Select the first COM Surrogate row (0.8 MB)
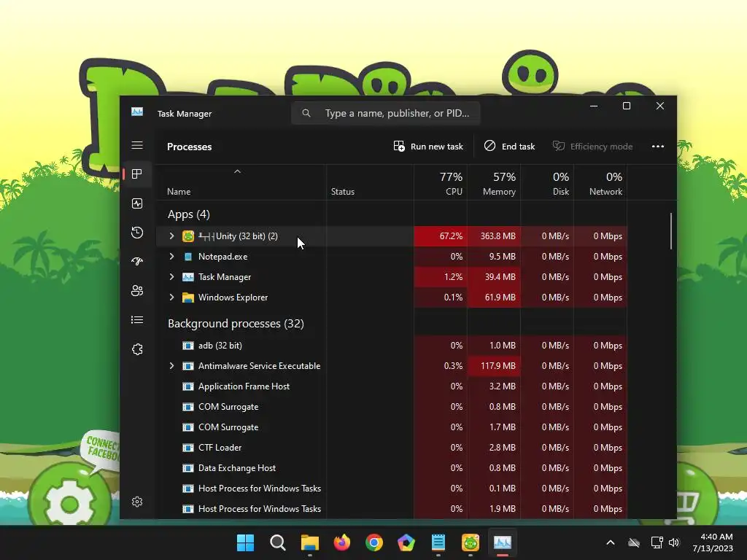This screenshot has width=747, height=560. pos(392,407)
